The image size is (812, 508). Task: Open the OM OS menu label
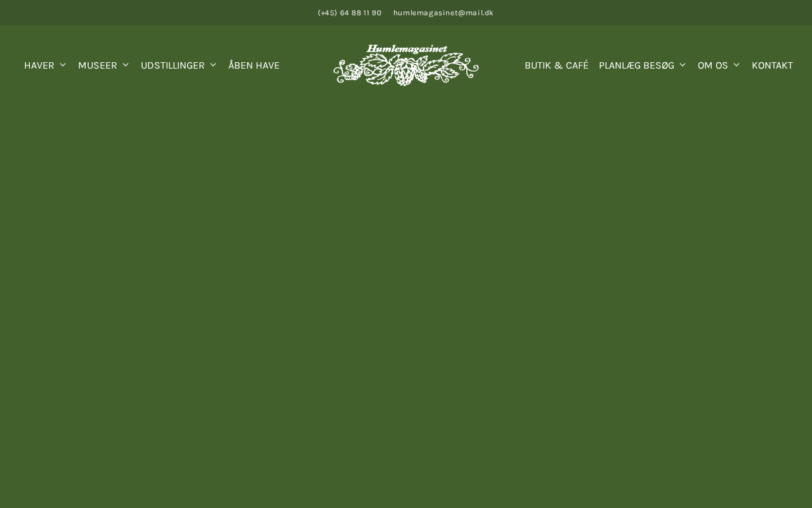[713, 65]
